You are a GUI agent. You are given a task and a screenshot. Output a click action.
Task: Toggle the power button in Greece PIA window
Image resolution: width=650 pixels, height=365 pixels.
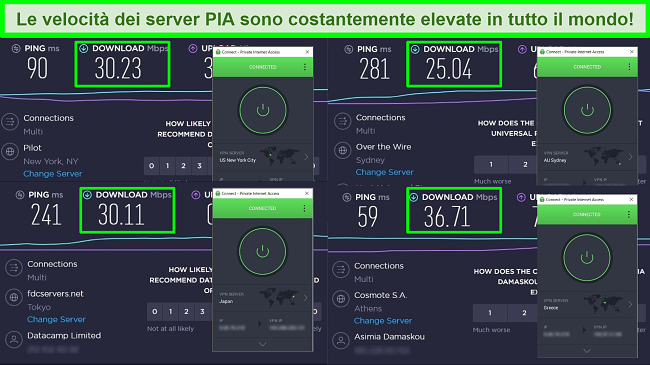[x=587, y=258]
